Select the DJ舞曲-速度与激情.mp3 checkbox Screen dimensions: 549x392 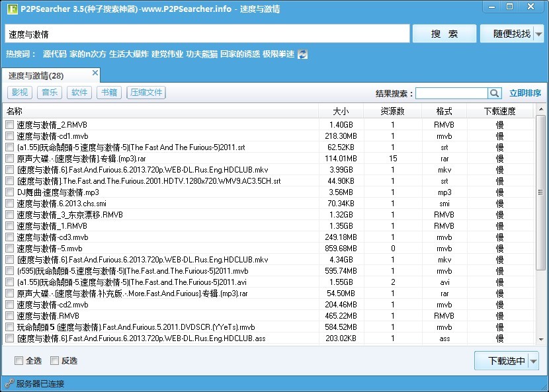tap(9, 192)
